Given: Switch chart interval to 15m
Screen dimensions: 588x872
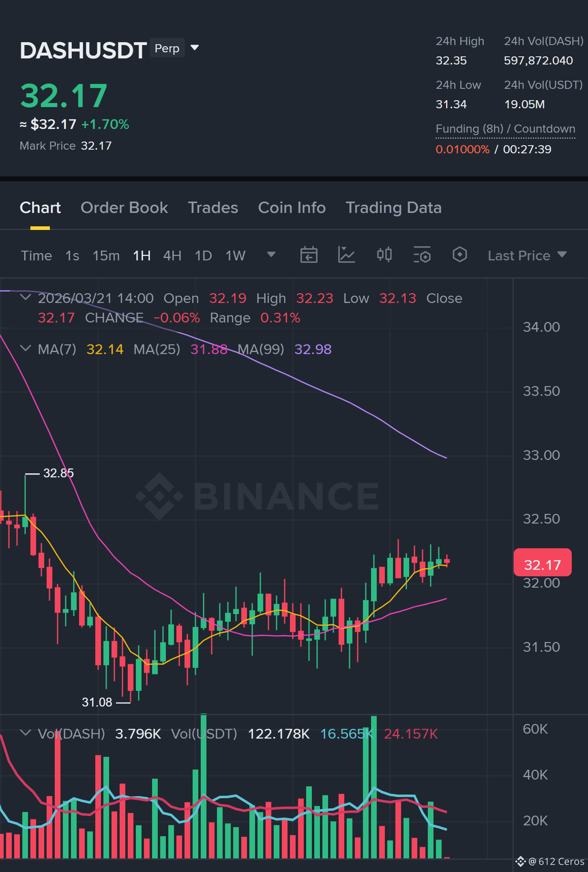Looking at the screenshot, I should [106, 256].
